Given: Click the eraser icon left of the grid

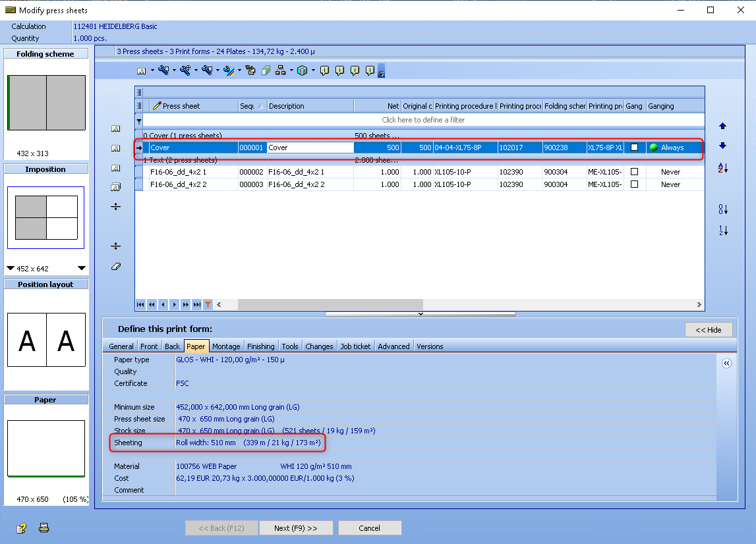Looking at the screenshot, I should (116, 267).
